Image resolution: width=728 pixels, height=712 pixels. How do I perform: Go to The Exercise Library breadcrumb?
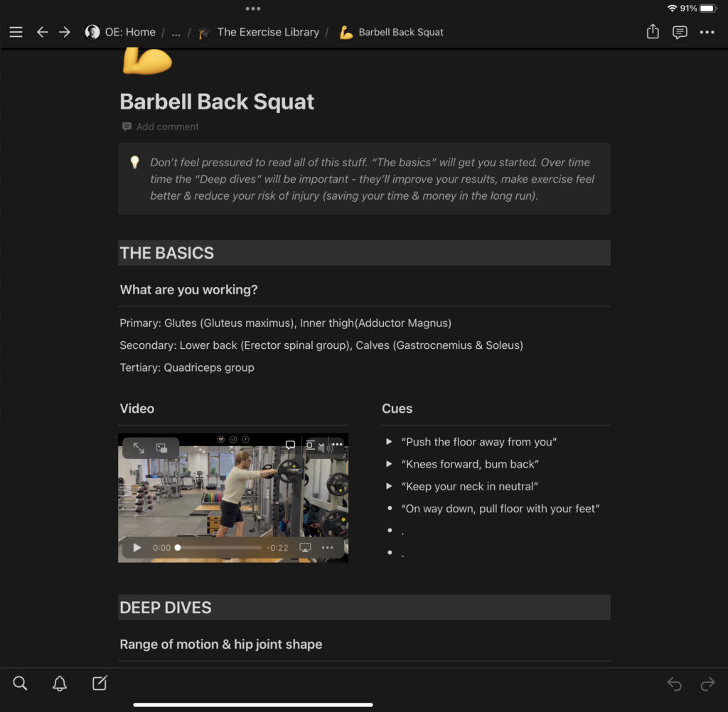pos(267,32)
